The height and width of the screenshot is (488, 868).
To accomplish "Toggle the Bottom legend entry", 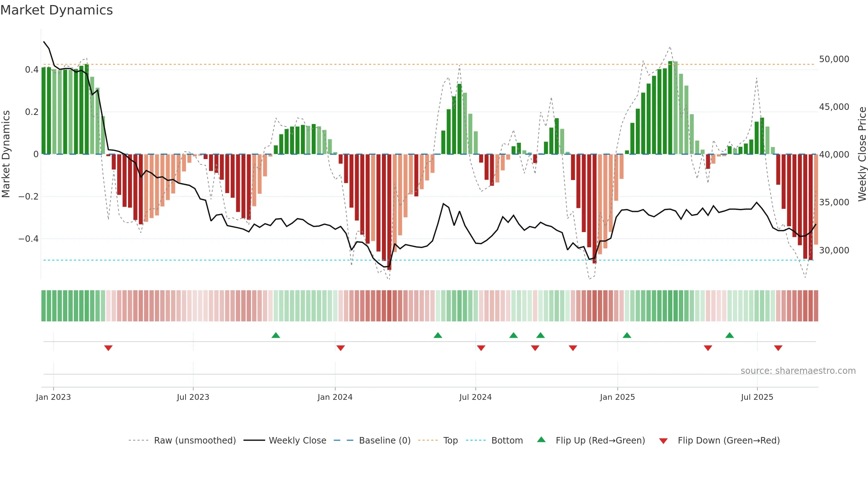I will pos(494,440).
